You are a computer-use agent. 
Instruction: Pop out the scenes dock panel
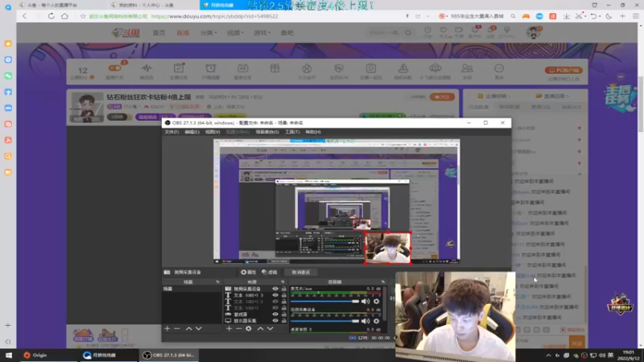217,282
